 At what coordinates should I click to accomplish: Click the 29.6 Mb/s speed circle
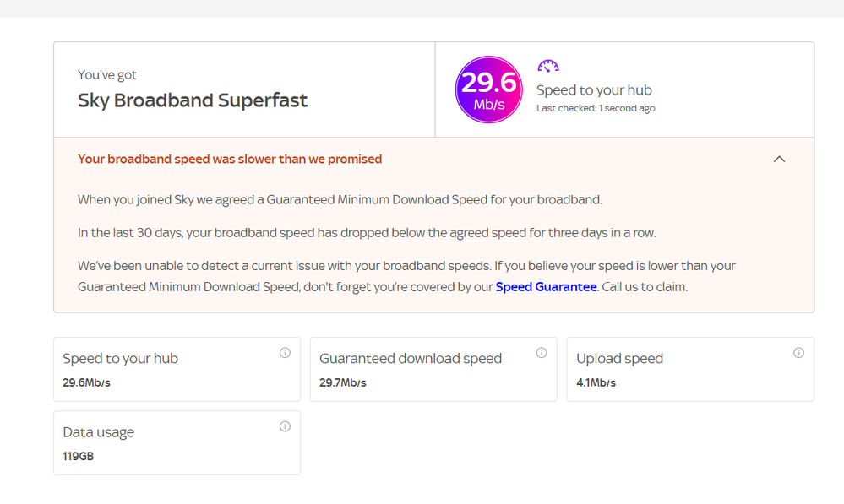coord(489,89)
